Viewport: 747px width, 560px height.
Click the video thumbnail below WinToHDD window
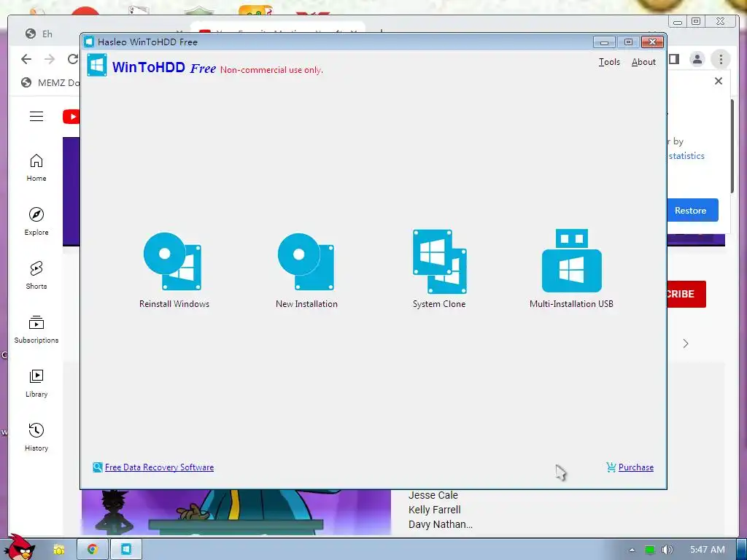coord(236,512)
